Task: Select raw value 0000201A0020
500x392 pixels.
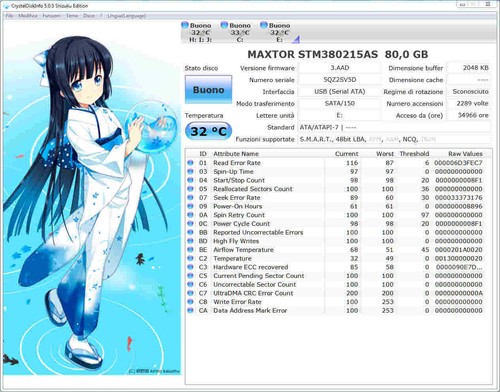Action: click(458, 249)
